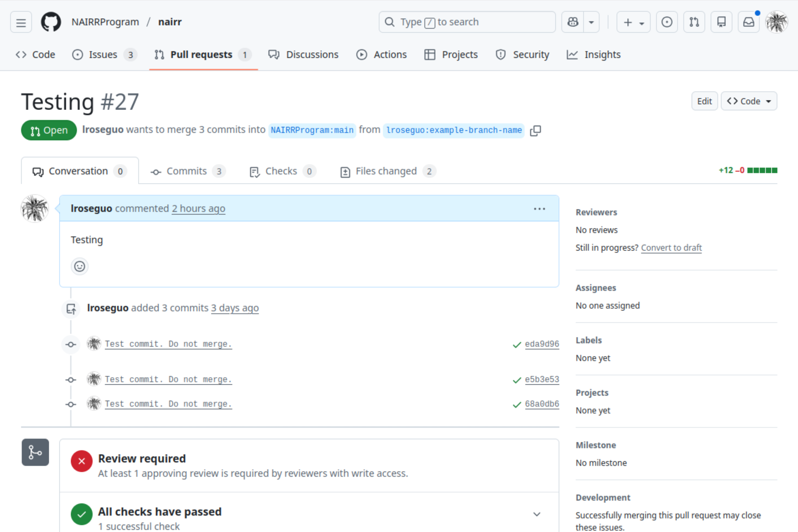Switch to the Code repository tab

pyautogui.click(x=35, y=55)
